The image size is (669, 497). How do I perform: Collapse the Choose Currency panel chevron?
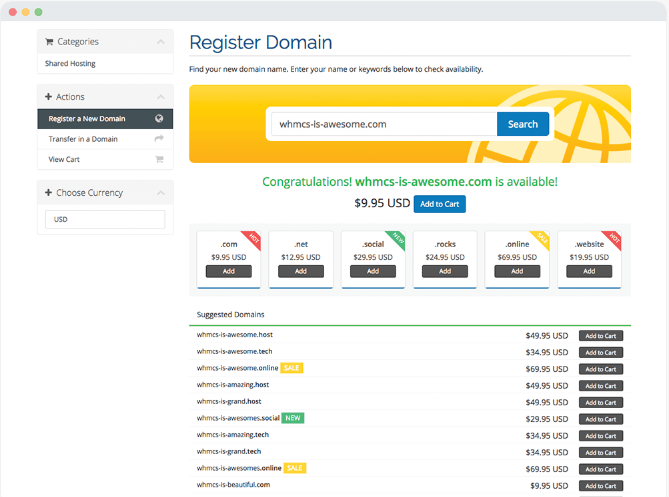click(160, 192)
